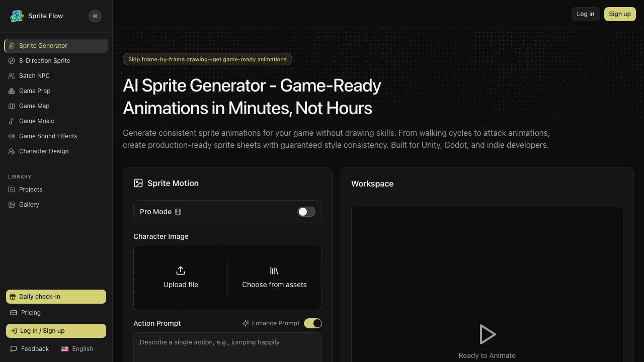Collapse the sidebar with double-chevron button

pos(95,16)
